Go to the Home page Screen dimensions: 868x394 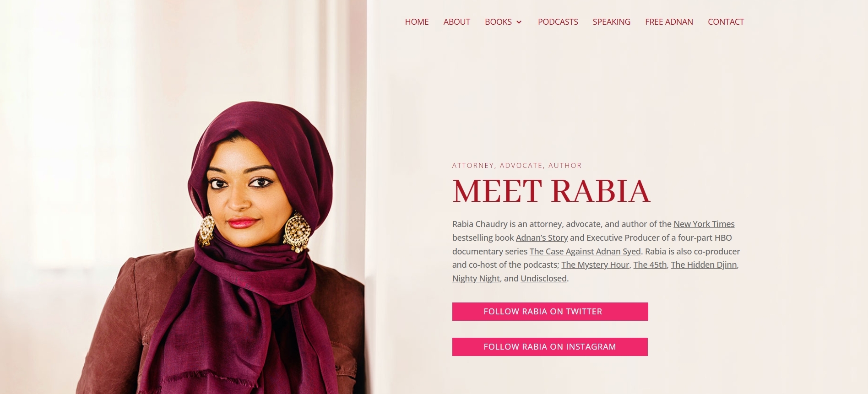tap(417, 22)
